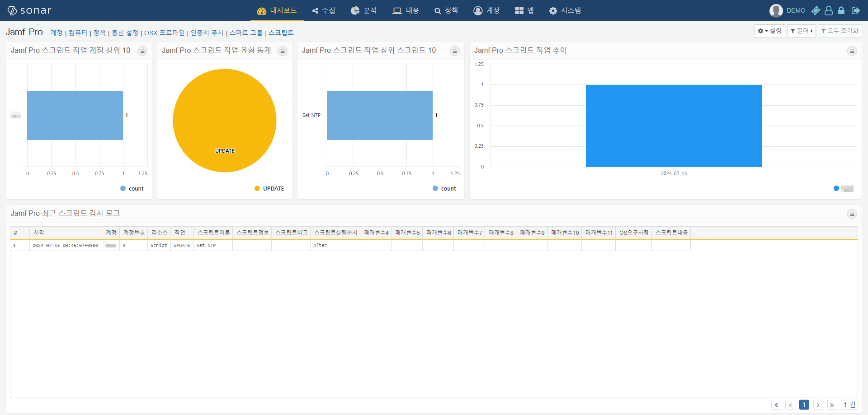
Task: Sort by 계정번호 column header
Action: [x=134, y=233]
